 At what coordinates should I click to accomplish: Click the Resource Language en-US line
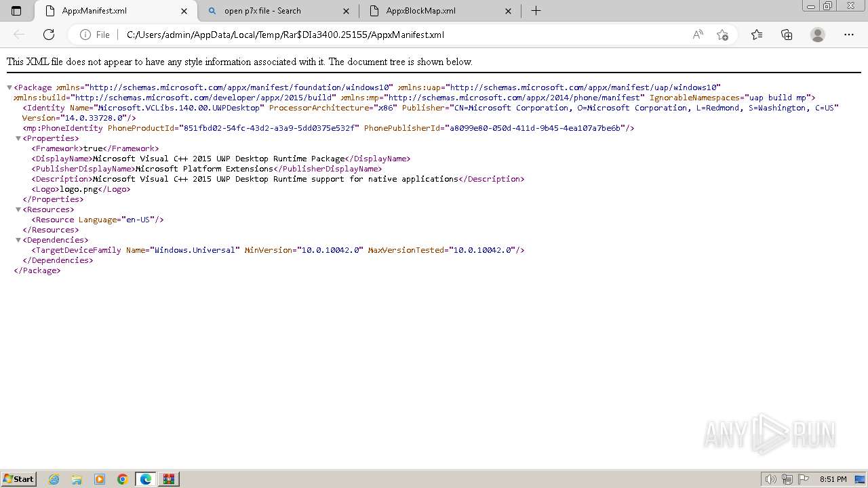click(98, 220)
